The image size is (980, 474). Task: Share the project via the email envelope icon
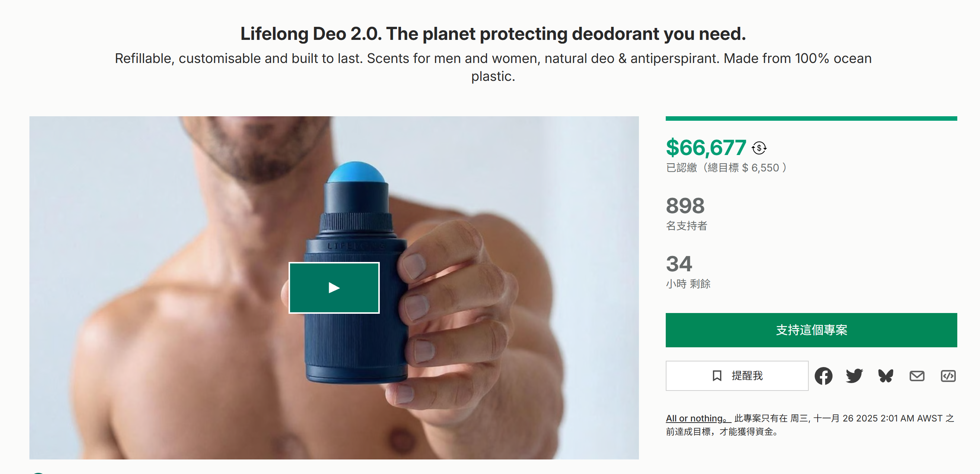point(917,376)
